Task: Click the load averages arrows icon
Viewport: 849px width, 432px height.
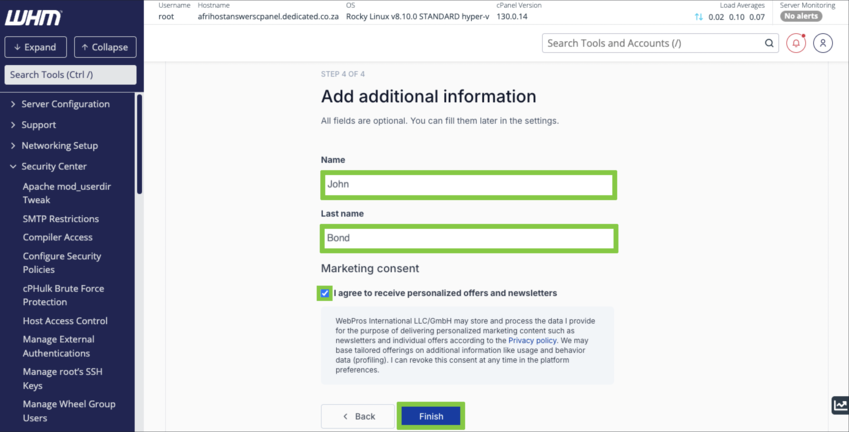Action: coord(698,17)
